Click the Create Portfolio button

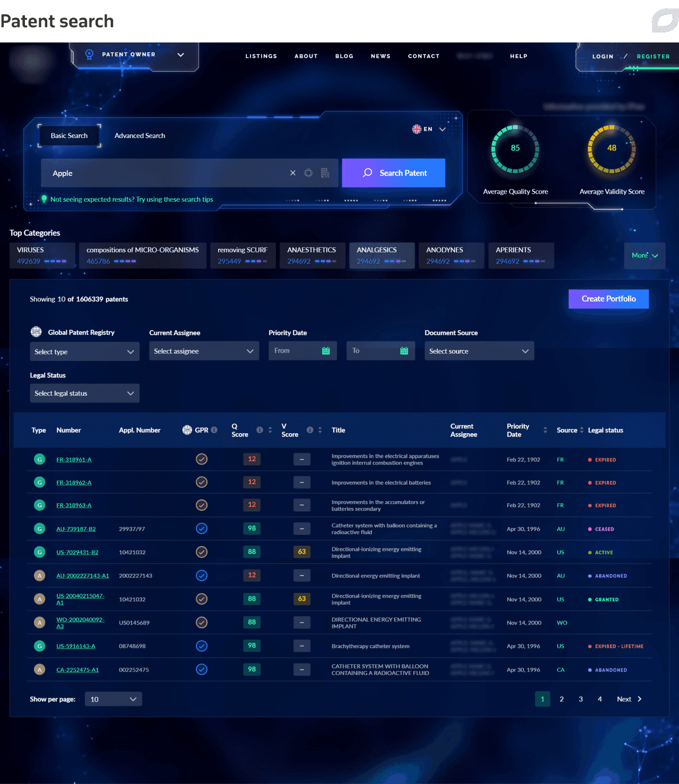pos(608,299)
